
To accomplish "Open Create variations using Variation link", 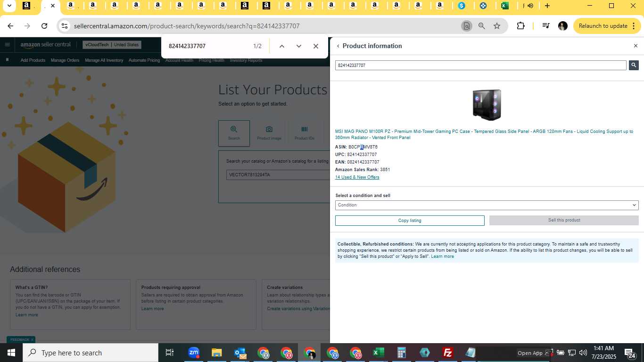I will [298, 309].
